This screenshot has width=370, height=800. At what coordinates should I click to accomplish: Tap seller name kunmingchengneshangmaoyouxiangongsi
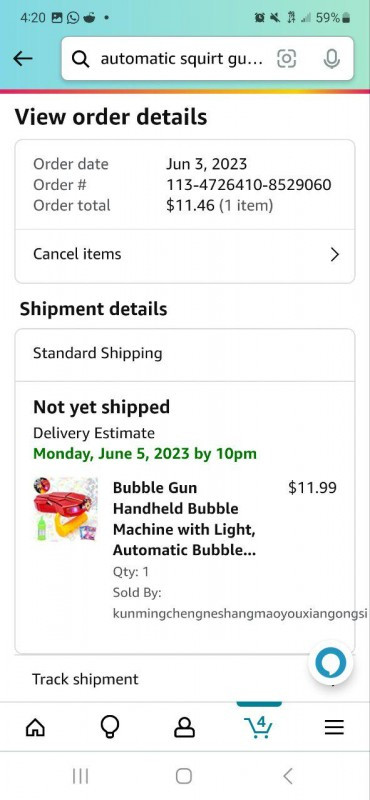pos(240,613)
